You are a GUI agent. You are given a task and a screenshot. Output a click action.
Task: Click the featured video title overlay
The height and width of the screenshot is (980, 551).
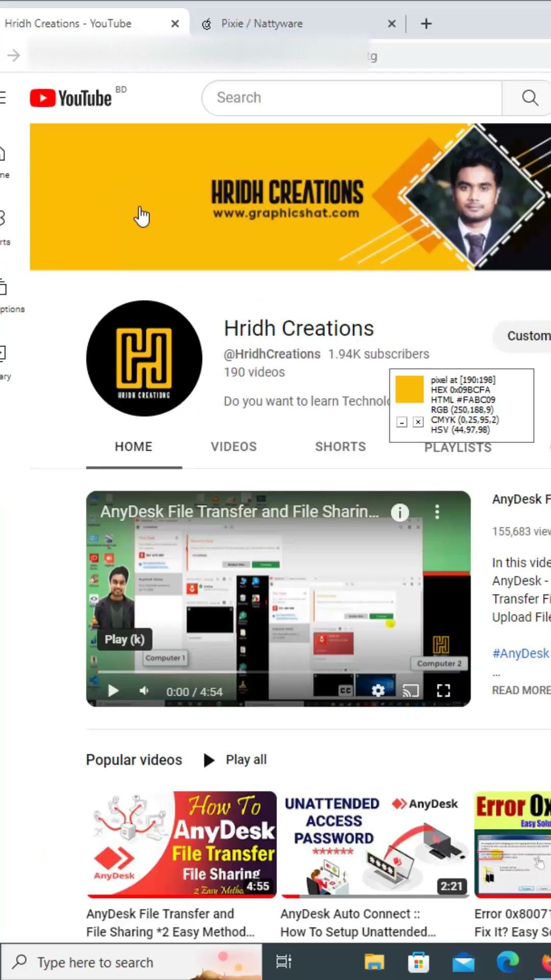click(x=239, y=511)
